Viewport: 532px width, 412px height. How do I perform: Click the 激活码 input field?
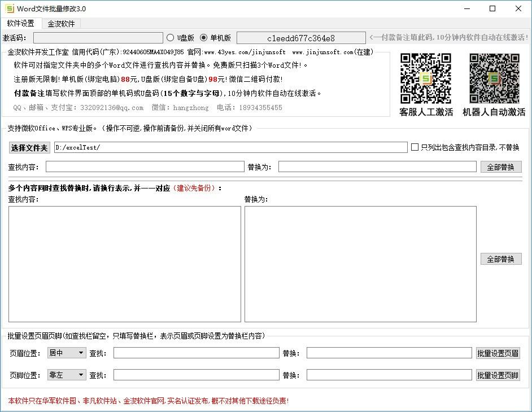[x=98, y=38]
